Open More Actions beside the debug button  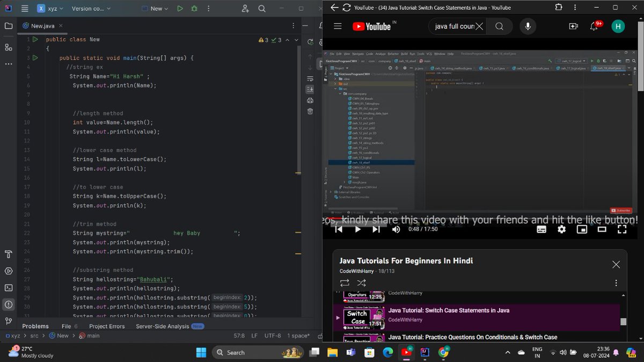pyautogui.click(x=208, y=9)
